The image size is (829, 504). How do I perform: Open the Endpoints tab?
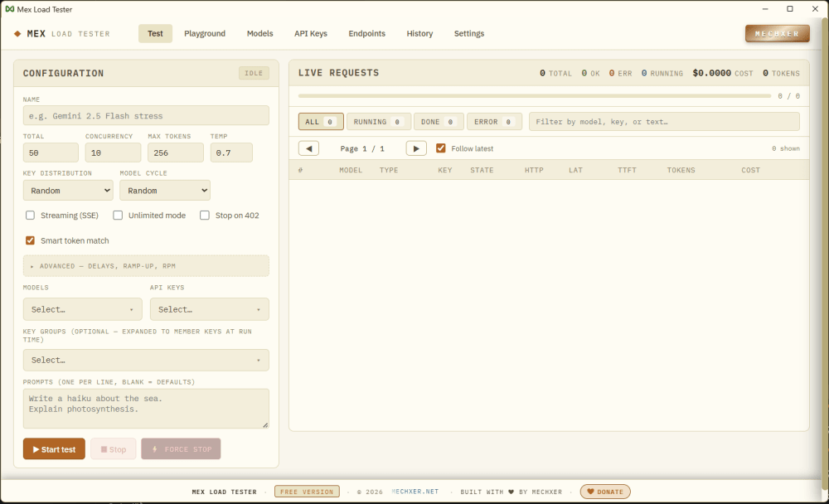(x=367, y=33)
